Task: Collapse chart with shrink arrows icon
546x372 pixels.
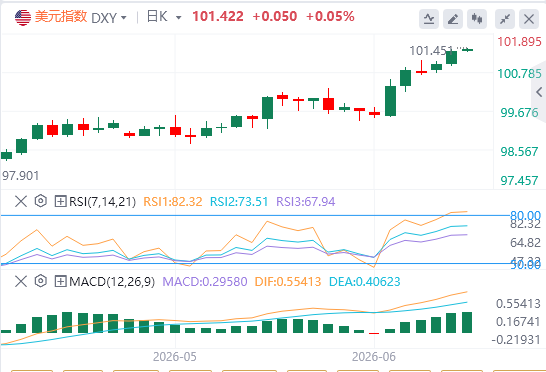Action: click(505, 18)
